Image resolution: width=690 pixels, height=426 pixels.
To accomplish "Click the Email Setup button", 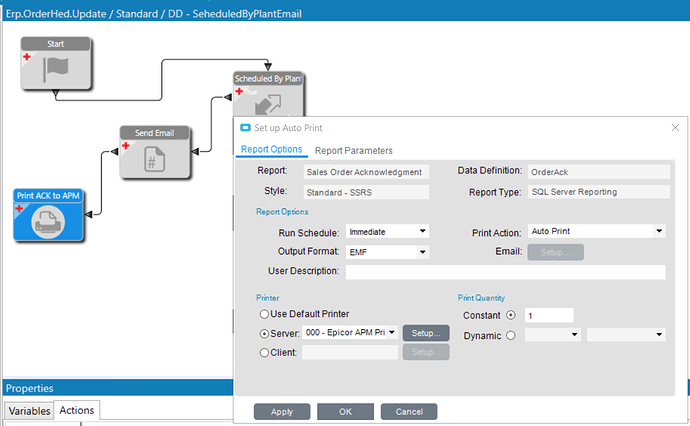I will pyautogui.click(x=555, y=252).
